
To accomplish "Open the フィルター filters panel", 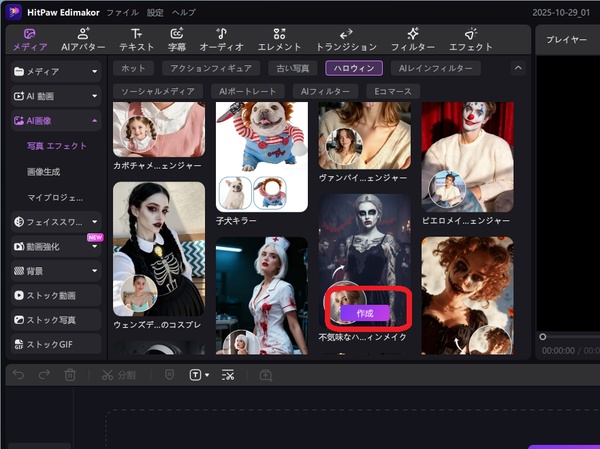I will click(412, 39).
